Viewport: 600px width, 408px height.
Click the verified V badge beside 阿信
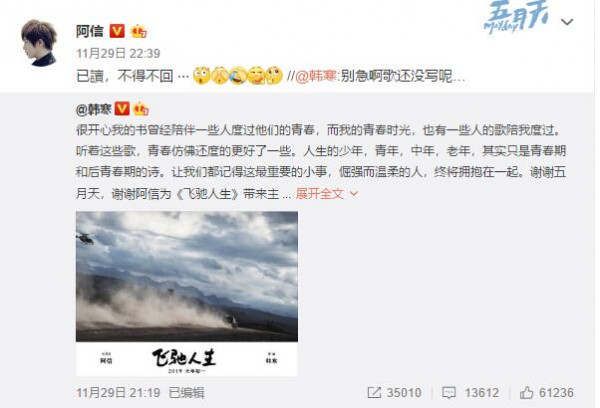(x=117, y=31)
